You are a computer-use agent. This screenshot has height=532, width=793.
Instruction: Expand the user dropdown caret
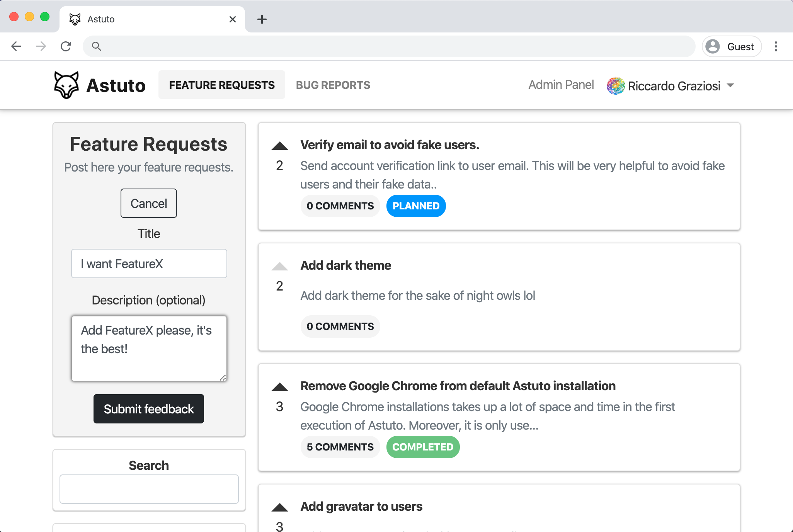click(730, 85)
